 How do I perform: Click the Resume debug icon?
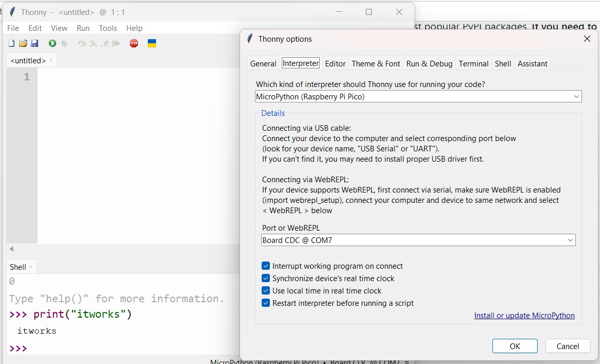point(116,44)
